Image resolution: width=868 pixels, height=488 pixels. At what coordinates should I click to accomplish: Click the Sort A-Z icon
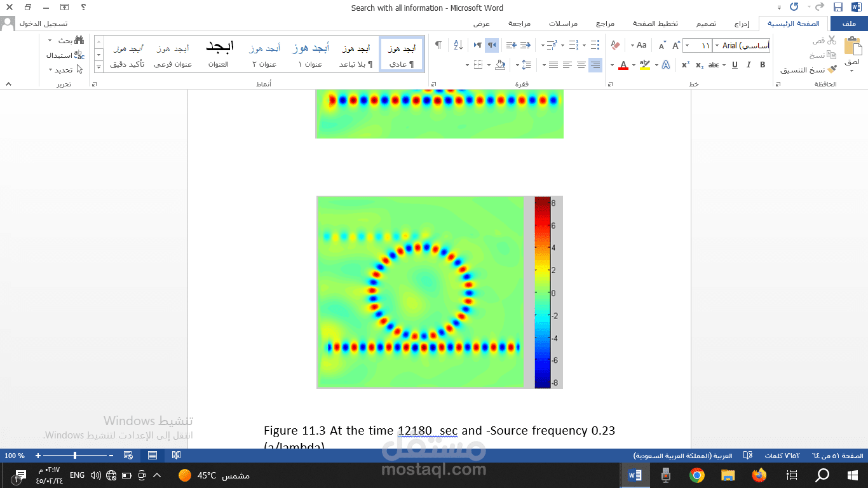point(458,45)
